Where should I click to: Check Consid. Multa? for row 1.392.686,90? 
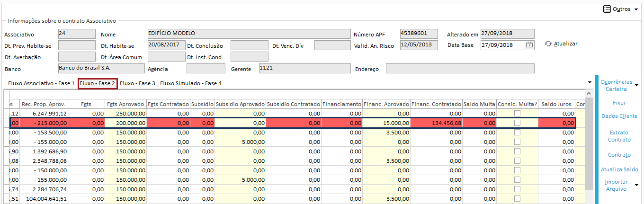click(517, 151)
